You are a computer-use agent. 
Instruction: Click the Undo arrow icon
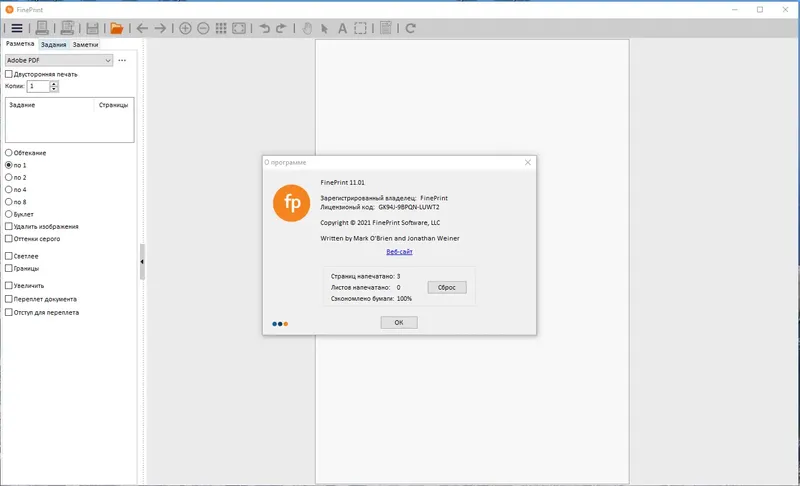[264, 29]
